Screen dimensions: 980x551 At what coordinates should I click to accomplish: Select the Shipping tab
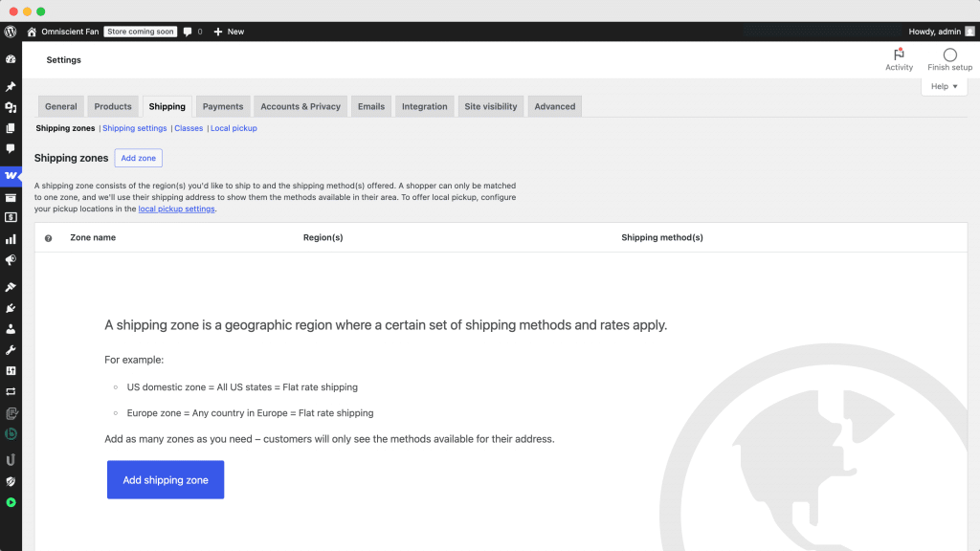click(x=167, y=106)
